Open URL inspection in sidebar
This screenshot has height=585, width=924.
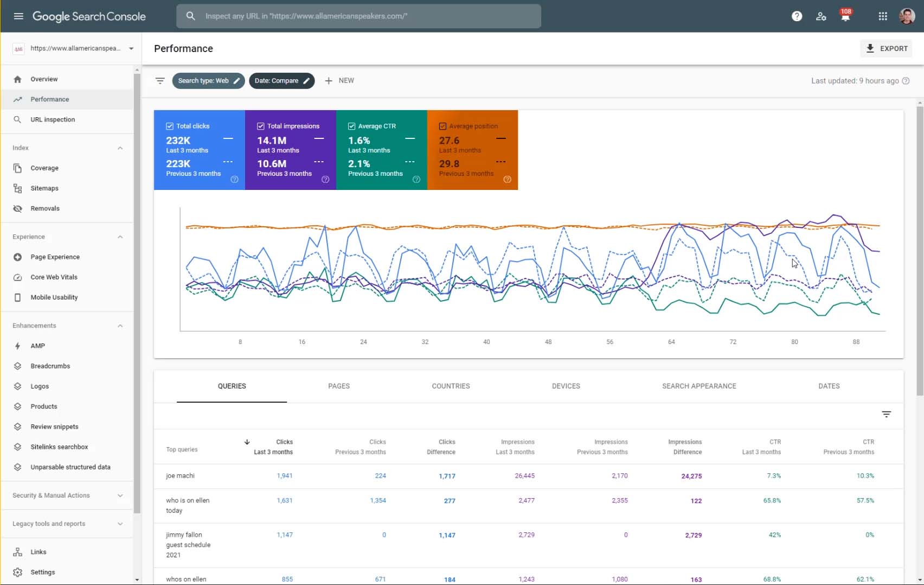pyautogui.click(x=67, y=119)
